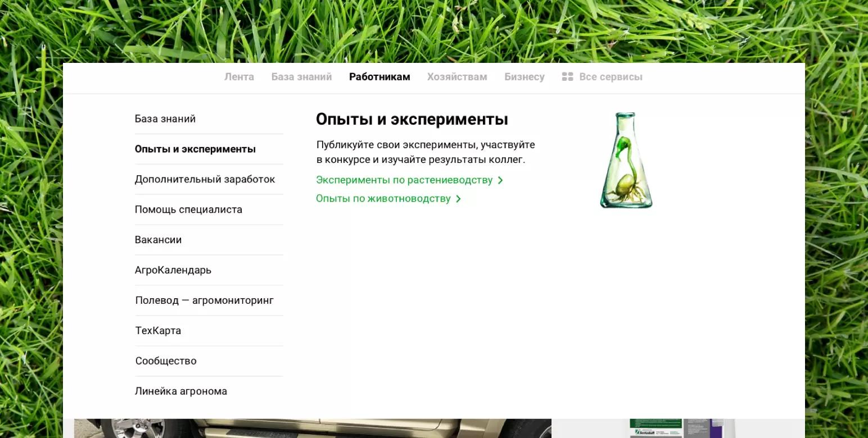
Task: Click the grid icon beside Все сервисы
Action: point(567,77)
